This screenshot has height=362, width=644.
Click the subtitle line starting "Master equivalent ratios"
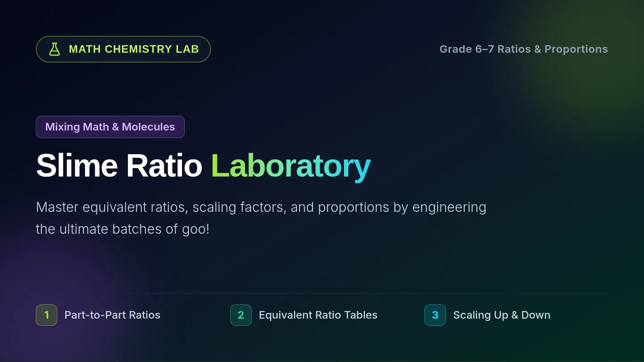coord(261,207)
